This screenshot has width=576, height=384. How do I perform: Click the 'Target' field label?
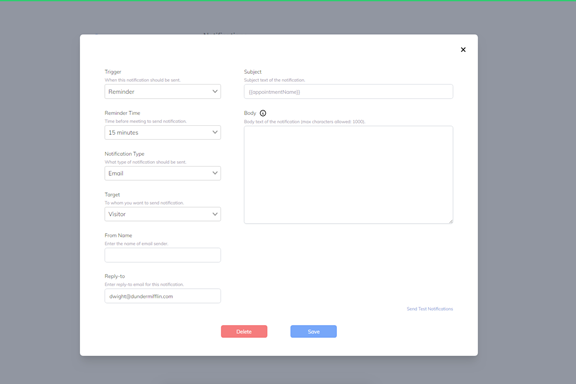click(112, 194)
